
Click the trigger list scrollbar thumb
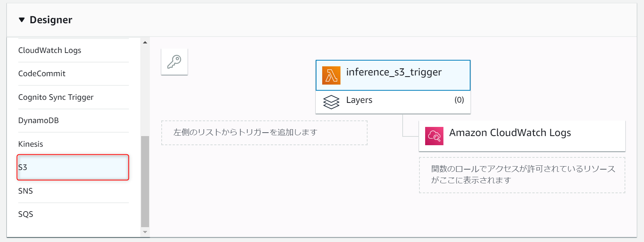click(x=145, y=181)
